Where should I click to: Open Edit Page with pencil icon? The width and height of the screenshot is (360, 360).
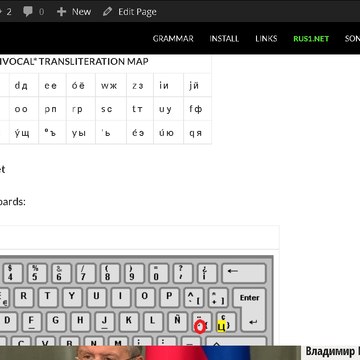(130, 12)
